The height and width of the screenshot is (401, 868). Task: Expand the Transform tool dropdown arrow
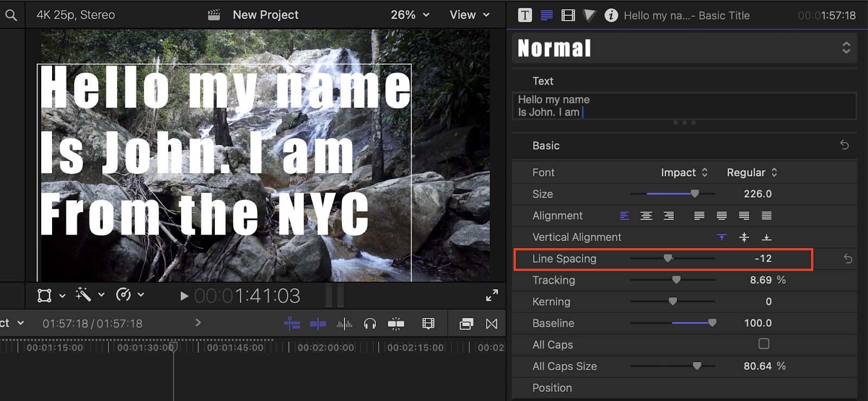[x=62, y=295]
